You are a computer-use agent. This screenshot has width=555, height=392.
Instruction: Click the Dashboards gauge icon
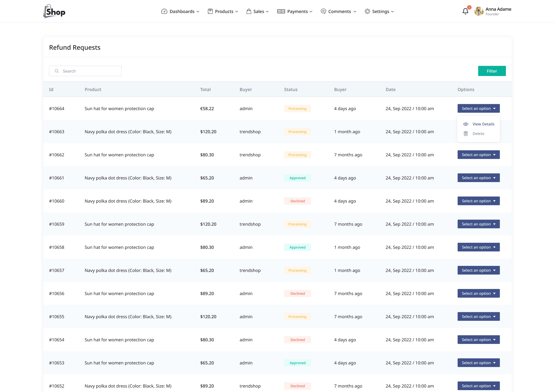[x=164, y=11]
